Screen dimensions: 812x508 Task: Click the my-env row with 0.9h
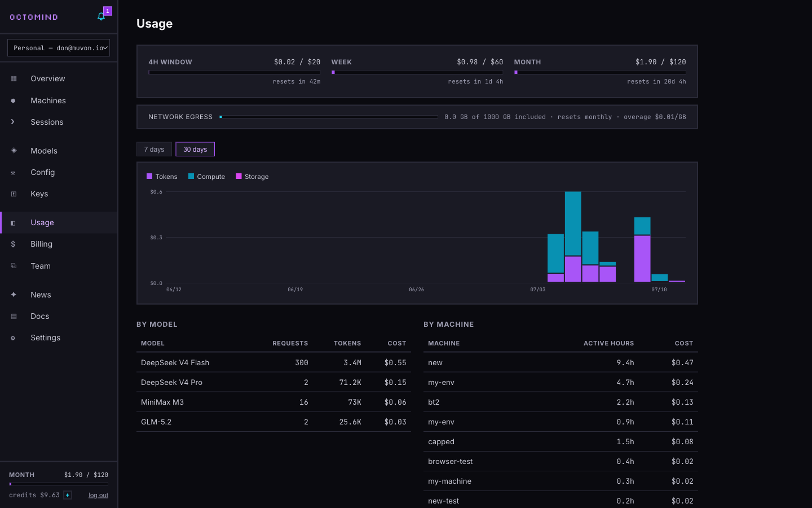561,422
